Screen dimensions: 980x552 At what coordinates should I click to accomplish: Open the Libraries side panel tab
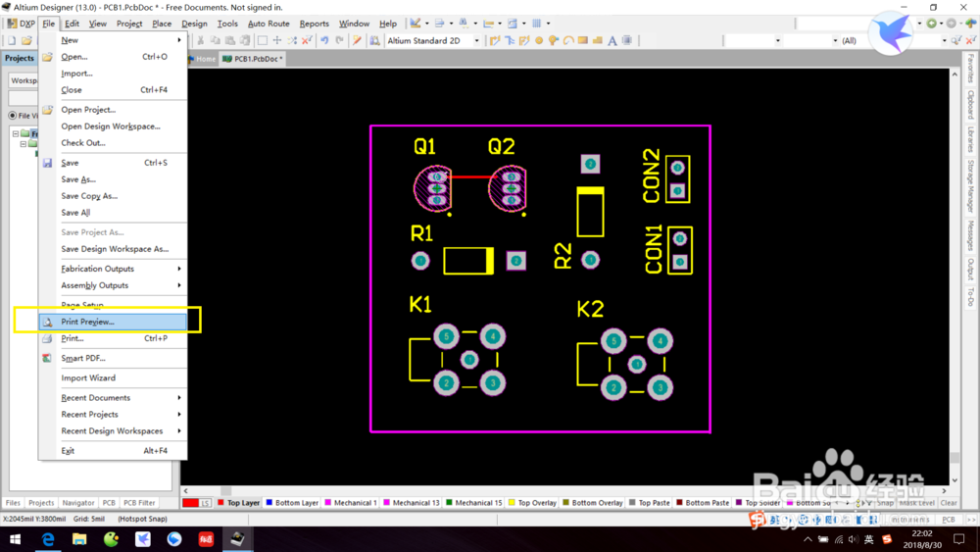pos(970,139)
